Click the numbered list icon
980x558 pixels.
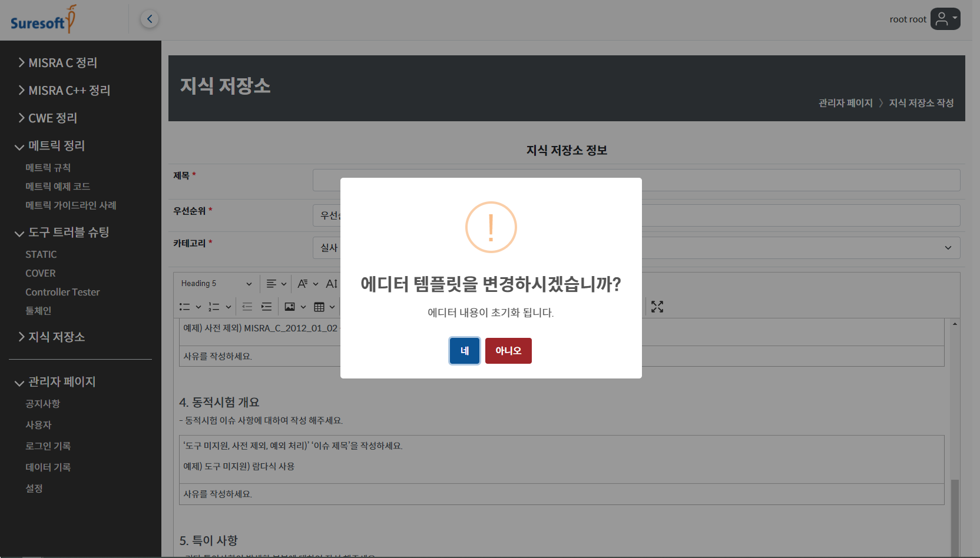point(214,307)
